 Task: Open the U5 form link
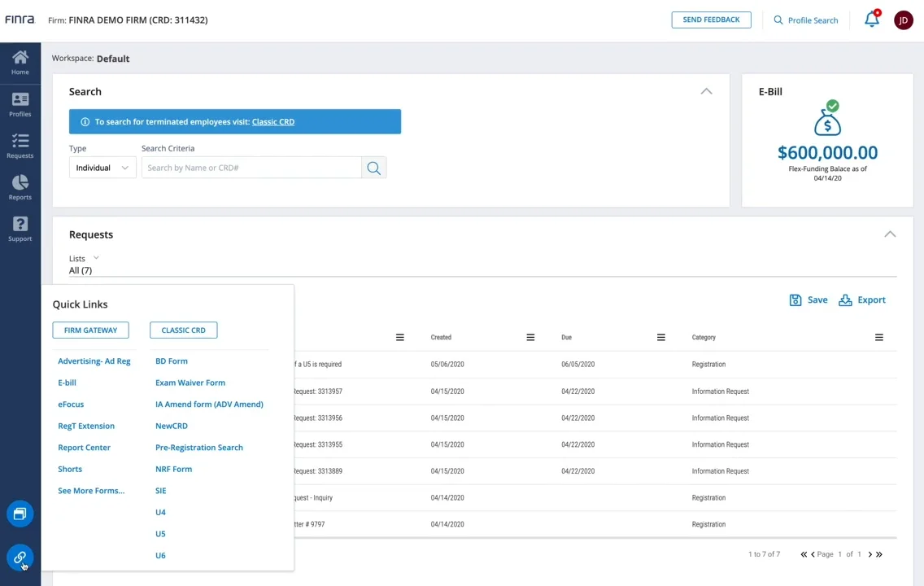pos(160,534)
